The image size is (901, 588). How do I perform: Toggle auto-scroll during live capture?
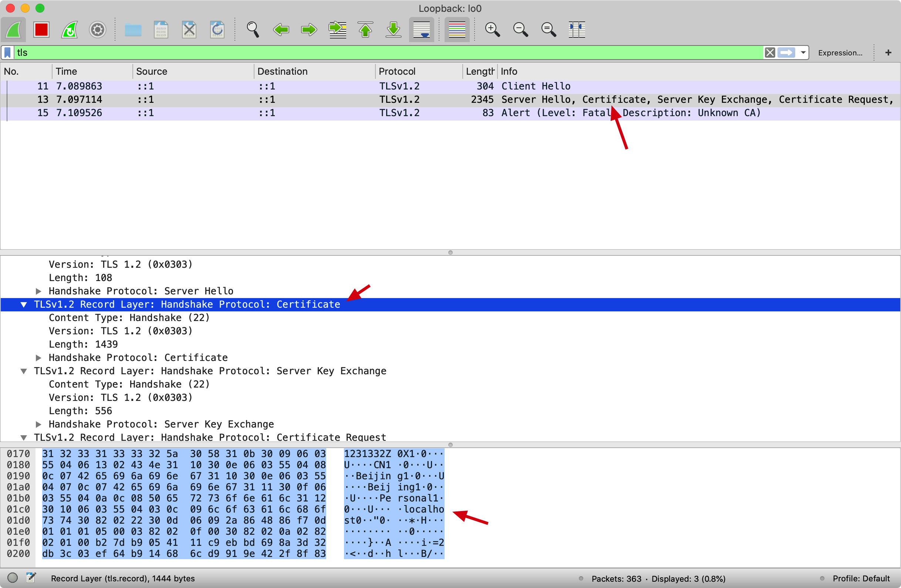pos(421,30)
